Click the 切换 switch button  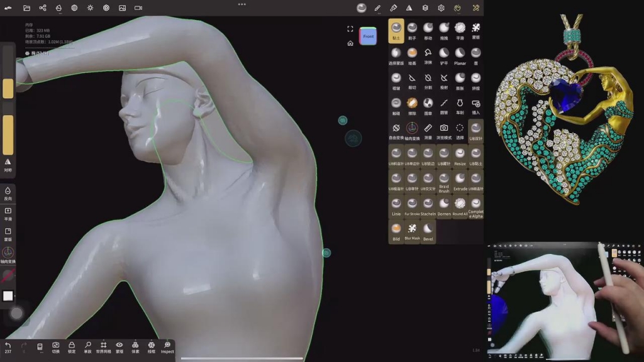tap(55, 347)
